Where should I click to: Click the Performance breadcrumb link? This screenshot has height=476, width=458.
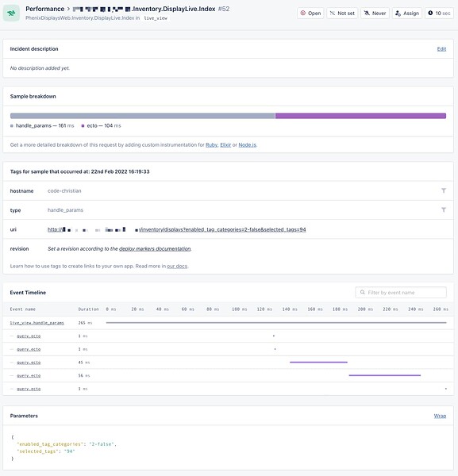tap(45, 9)
